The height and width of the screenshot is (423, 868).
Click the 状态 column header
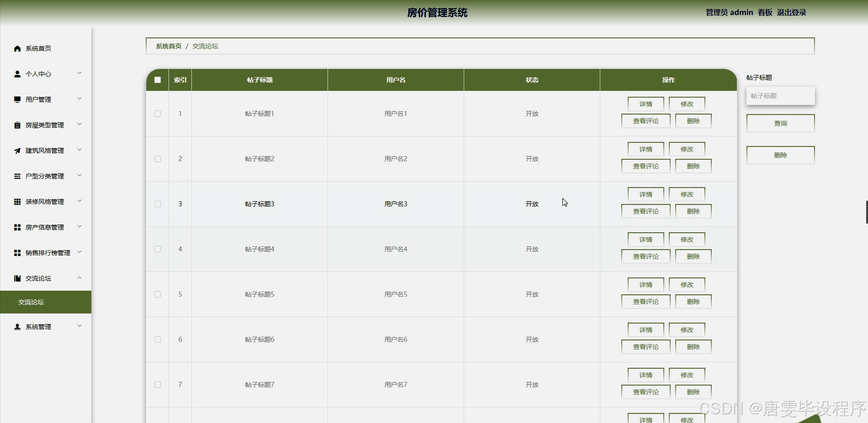click(x=532, y=80)
